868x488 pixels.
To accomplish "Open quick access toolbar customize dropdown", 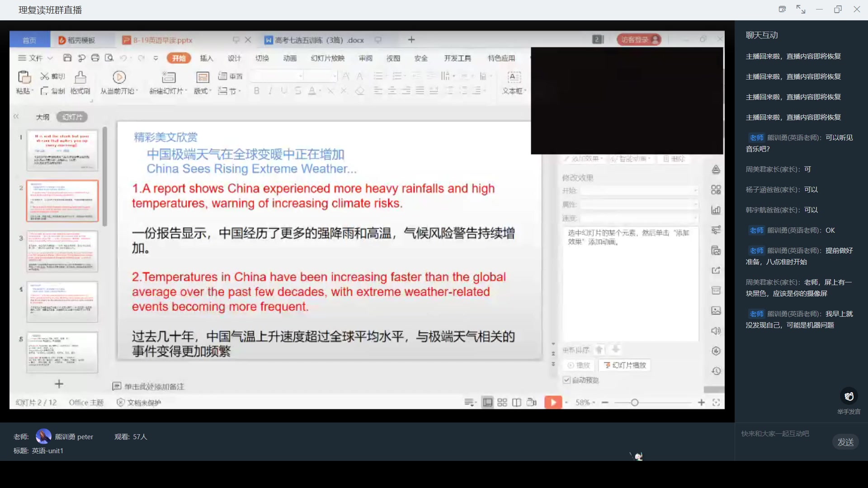I will pos(156,58).
